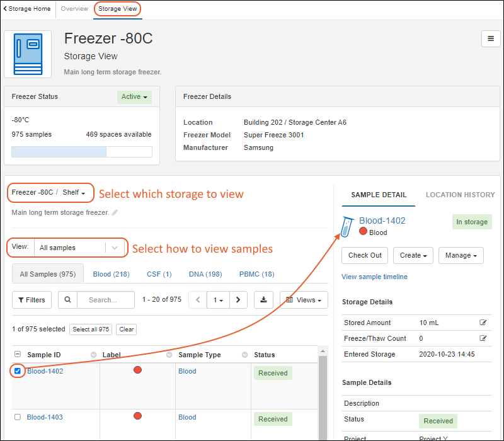The height and width of the screenshot is (441, 504).
Task: Open the All samples view selector
Action: point(79,248)
